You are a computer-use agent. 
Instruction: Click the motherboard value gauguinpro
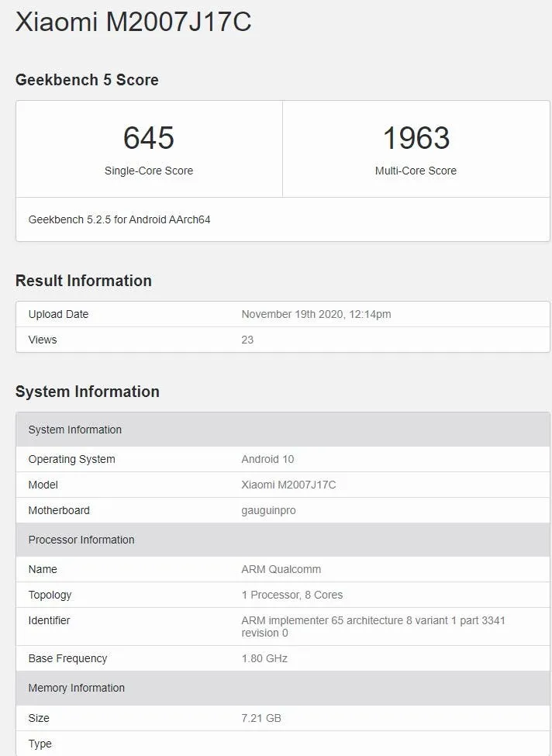[x=268, y=510]
